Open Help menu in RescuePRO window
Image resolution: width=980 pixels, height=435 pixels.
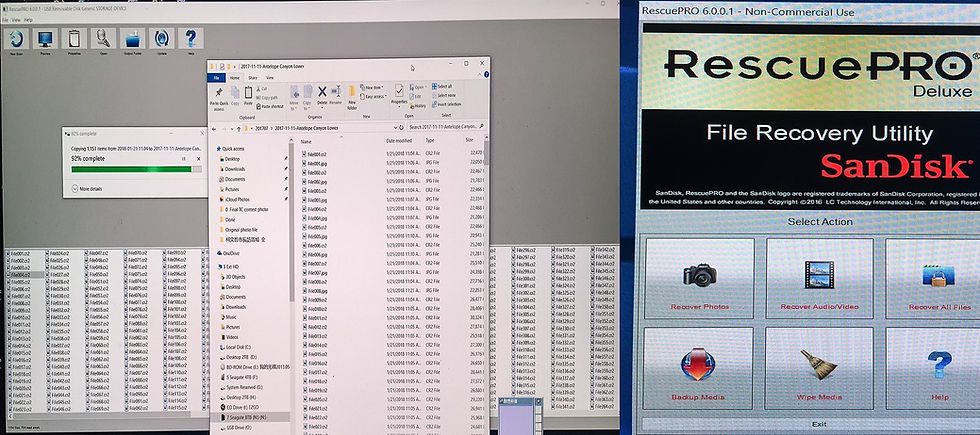pyautogui.click(x=28, y=20)
